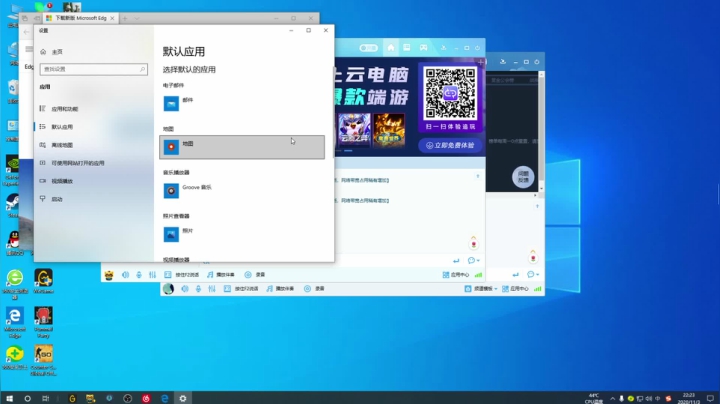Screen dimensions: 720x404
Task: Click the QR code in cloud gaming banner
Action: click(450, 94)
